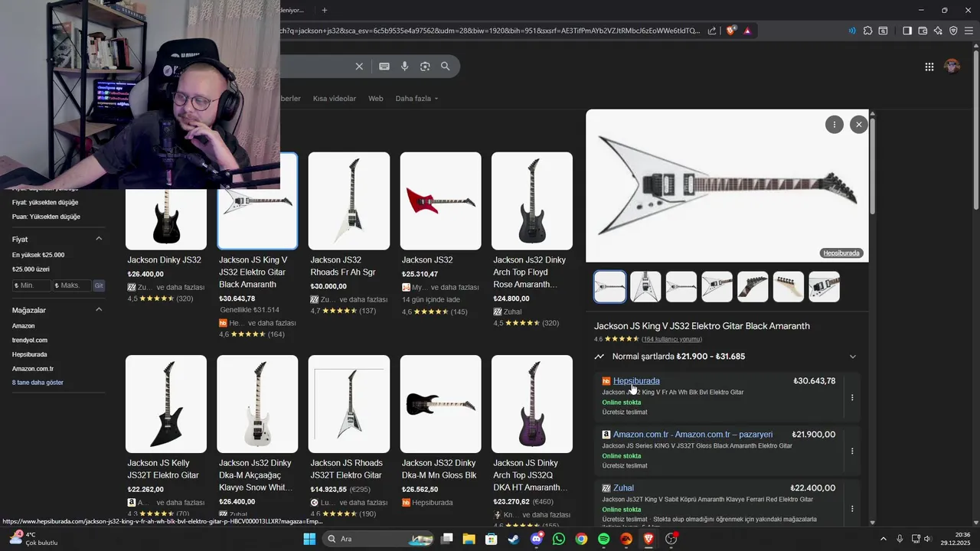Image resolution: width=980 pixels, height=551 pixels.
Task: Open Spotify from the taskbar
Action: tap(603, 539)
